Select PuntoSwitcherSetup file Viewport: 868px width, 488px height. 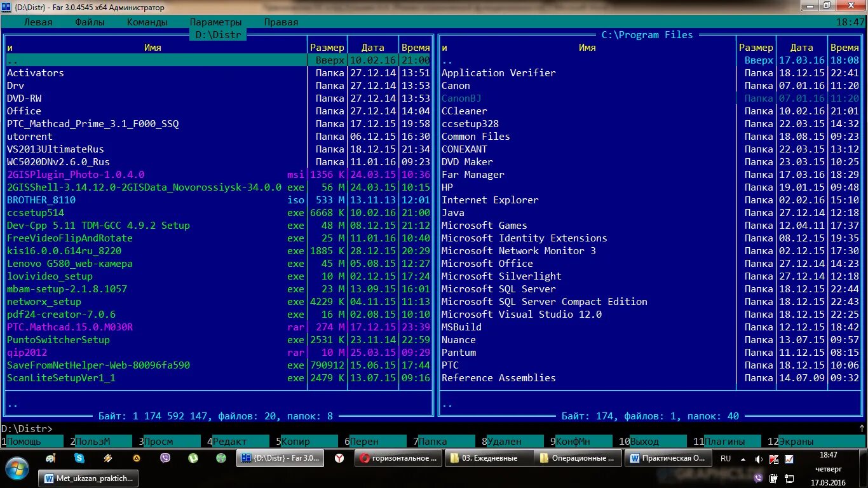58,340
